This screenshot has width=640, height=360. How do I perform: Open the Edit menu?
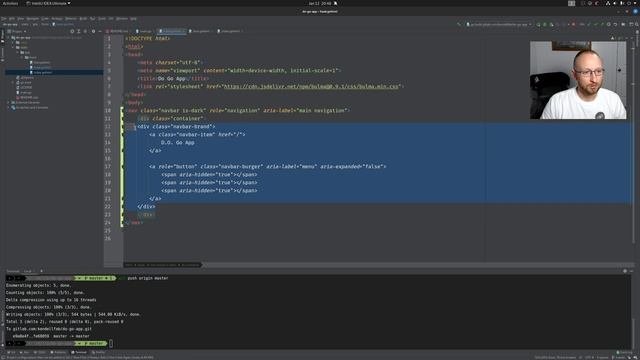tap(12, 18)
